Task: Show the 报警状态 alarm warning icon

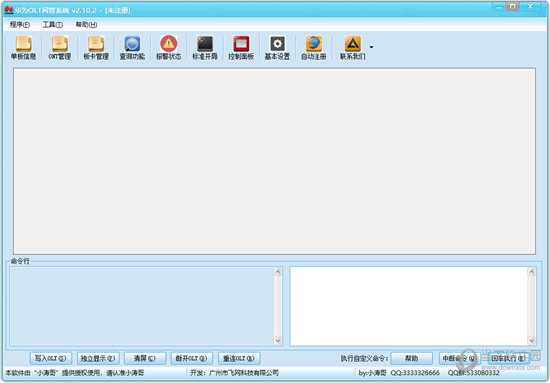Action: click(x=169, y=48)
